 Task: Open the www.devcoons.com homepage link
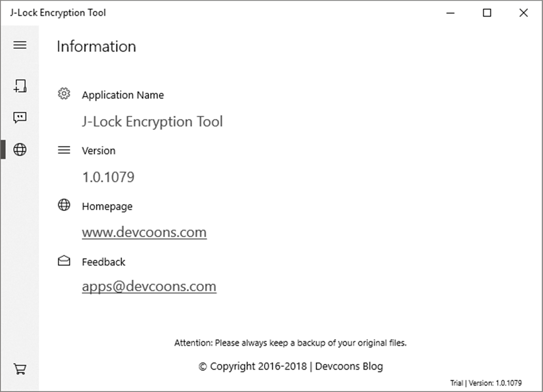tap(144, 232)
